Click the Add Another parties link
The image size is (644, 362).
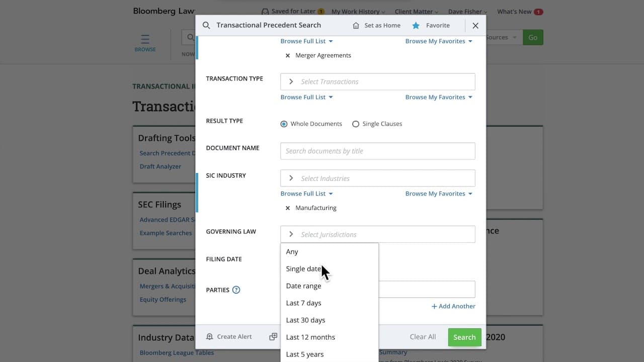tap(453, 306)
